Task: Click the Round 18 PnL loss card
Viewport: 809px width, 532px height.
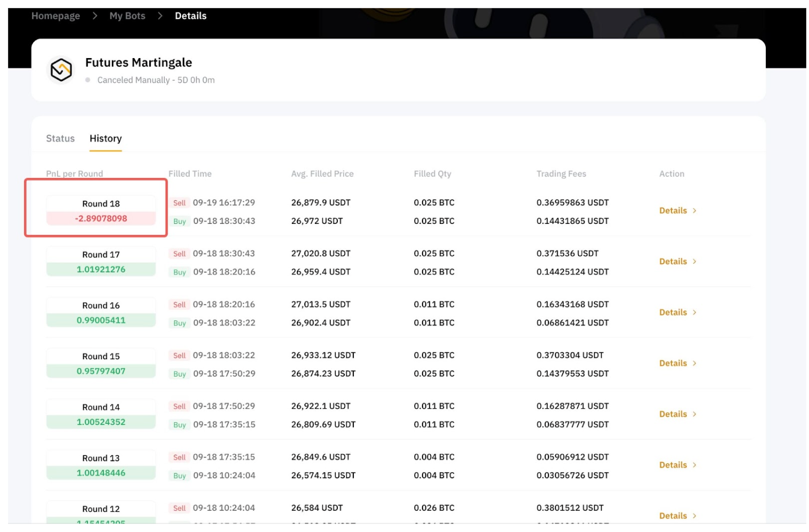Action: 101,211
